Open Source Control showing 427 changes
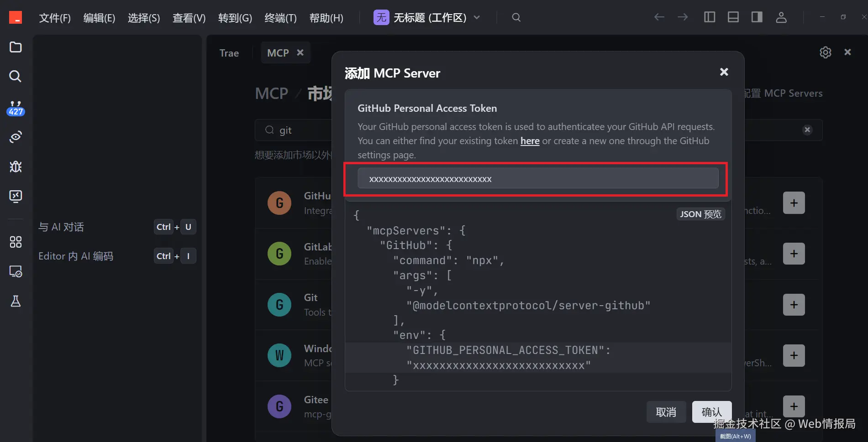The image size is (868, 442). click(x=16, y=104)
